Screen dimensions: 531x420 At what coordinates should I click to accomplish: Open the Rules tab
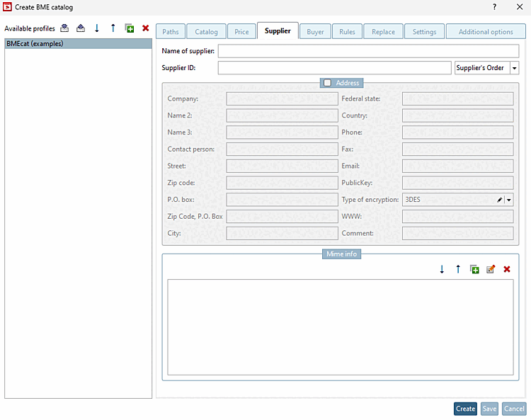(x=347, y=32)
